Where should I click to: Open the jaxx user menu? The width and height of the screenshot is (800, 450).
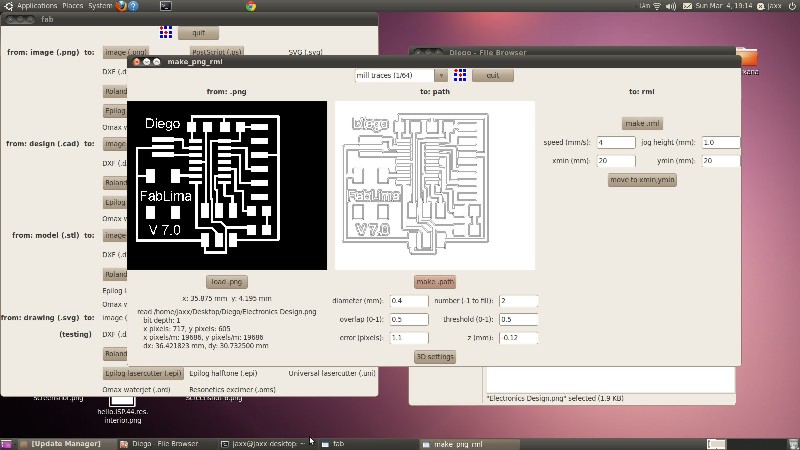tap(769, 6)
